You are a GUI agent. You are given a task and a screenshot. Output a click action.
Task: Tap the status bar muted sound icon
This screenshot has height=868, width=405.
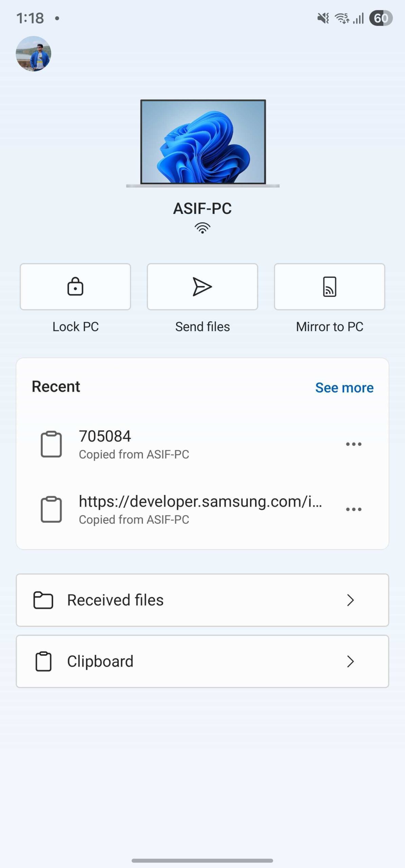pyautogui.click(x=323, y=18)
